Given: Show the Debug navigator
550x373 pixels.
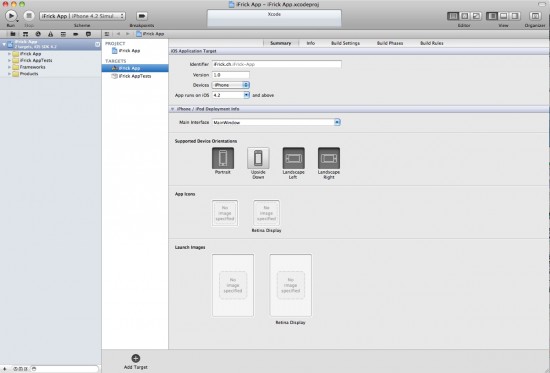Looking at the screenshot, I should tap(63, 34).
